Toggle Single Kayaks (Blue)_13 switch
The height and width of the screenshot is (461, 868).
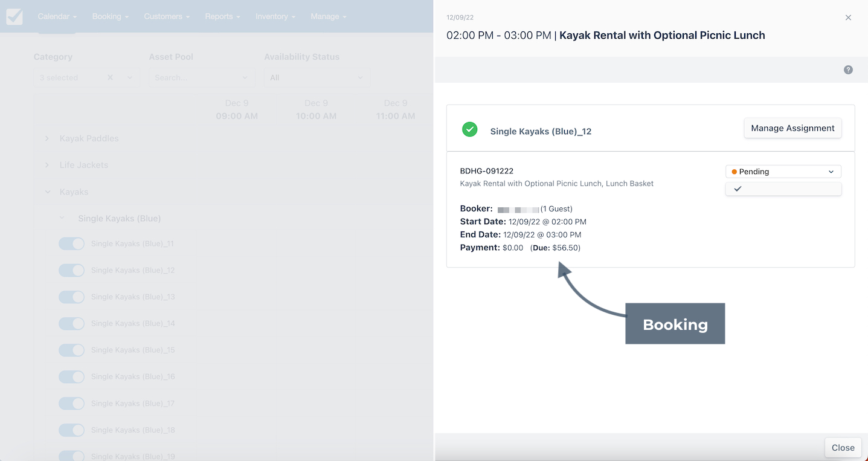pyautogui.click(x=71, y=297)
